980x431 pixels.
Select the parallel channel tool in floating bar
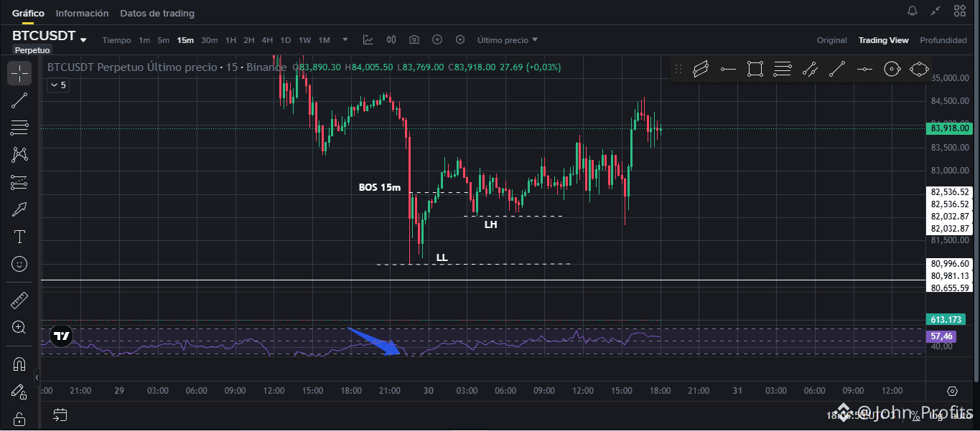pyautogui.click(x=701, y=69)
